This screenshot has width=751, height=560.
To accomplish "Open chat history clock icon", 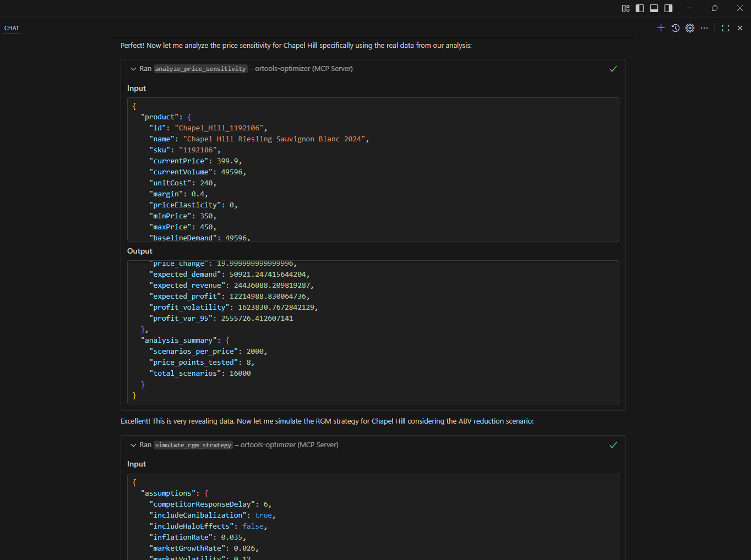I will 676,28.
